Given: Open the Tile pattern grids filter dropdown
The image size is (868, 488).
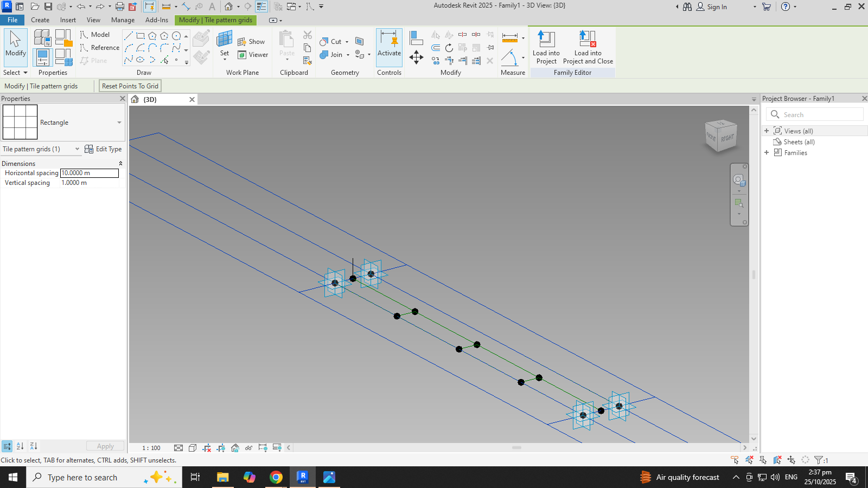Looking at the screenshot, I should click(x=77, y=149).
